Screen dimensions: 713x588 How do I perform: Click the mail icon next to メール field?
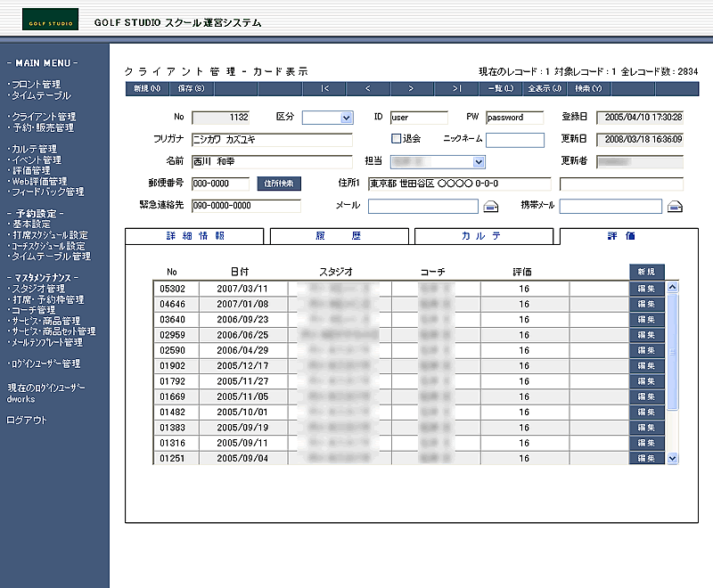(491, 207)
